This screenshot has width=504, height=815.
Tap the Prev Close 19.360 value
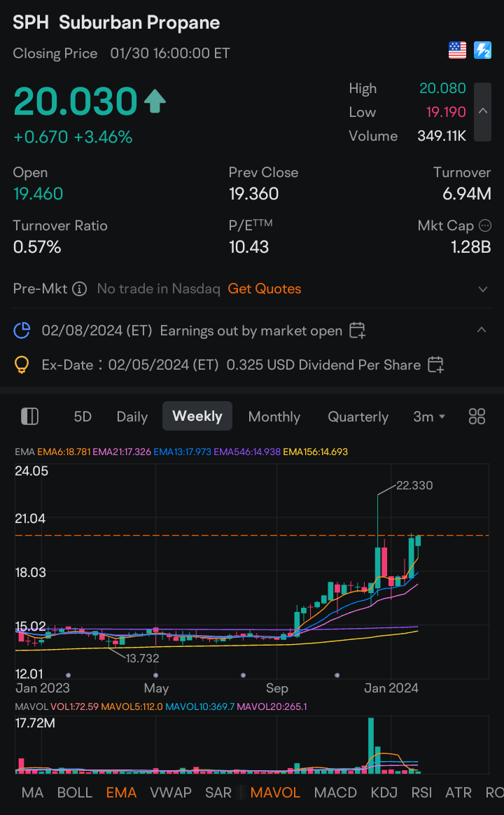pos(253,194)
